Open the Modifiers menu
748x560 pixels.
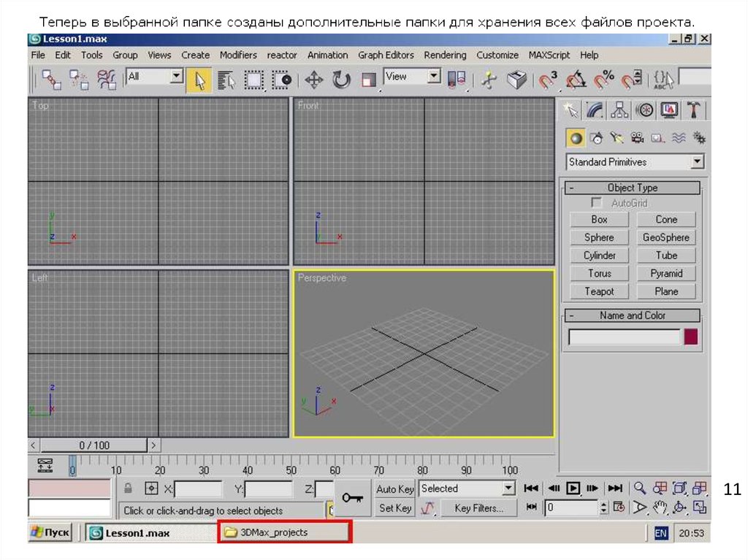pos(238,55)
